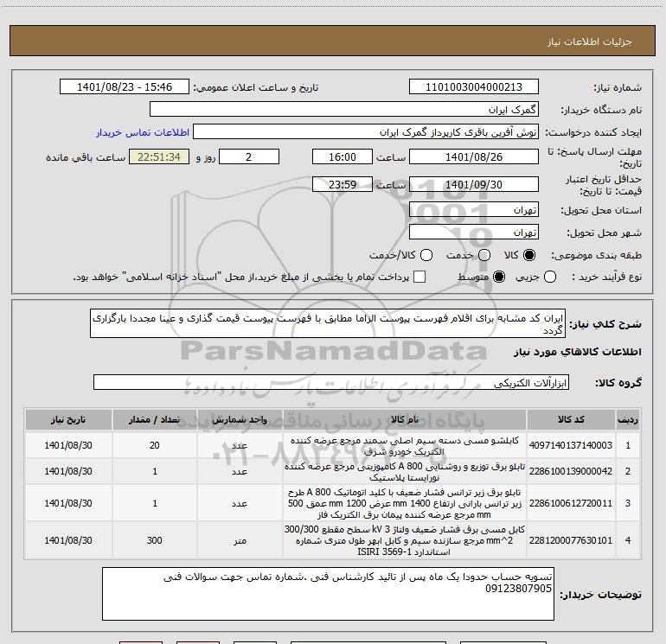Click item code 4097140137140003
Image resolution: width=666 pixels, height=644 pixels.
click(571, 445)
